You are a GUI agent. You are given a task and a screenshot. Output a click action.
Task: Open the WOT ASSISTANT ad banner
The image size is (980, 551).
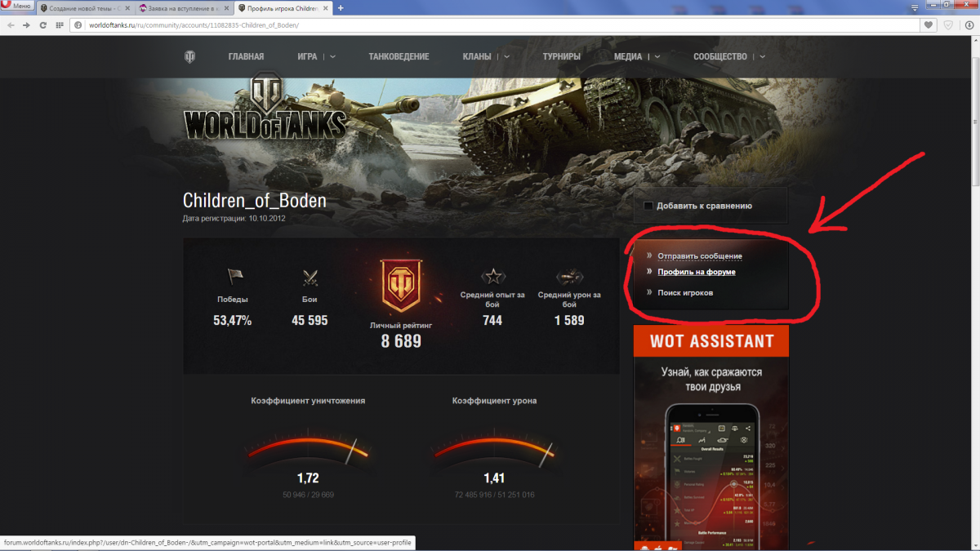click(x=711, y=438)
